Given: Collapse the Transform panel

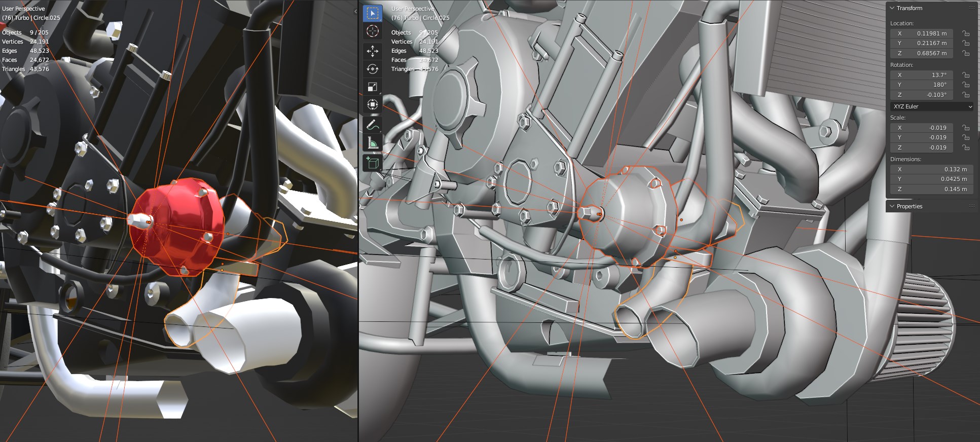Looking at the screenshot, I should pyautogui.click(x=892, y=8).
